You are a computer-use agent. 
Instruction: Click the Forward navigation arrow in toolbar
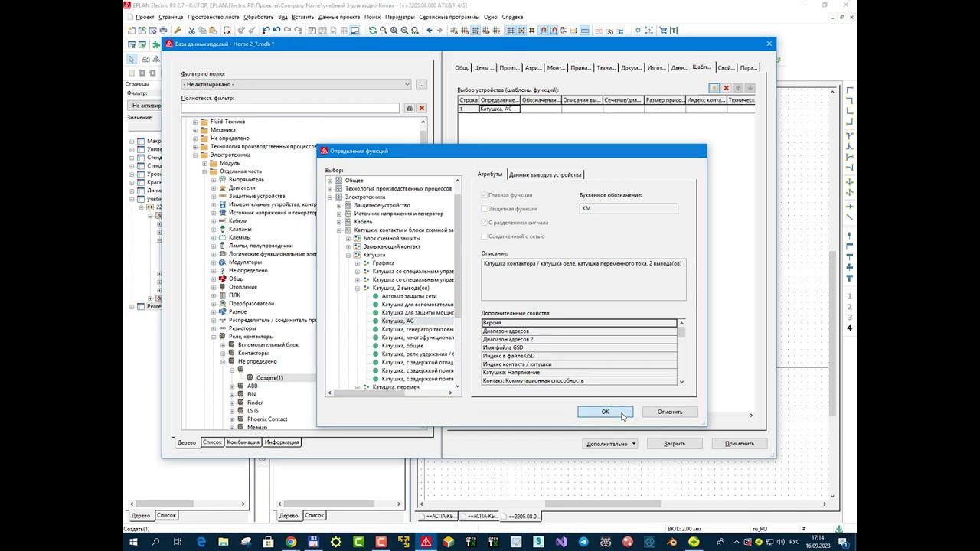(x=439, y=31)
